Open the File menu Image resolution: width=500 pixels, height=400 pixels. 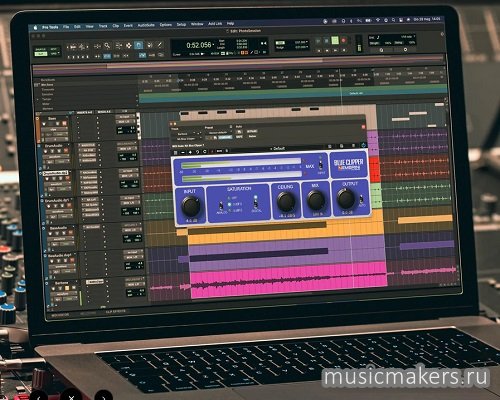[66, 27]
